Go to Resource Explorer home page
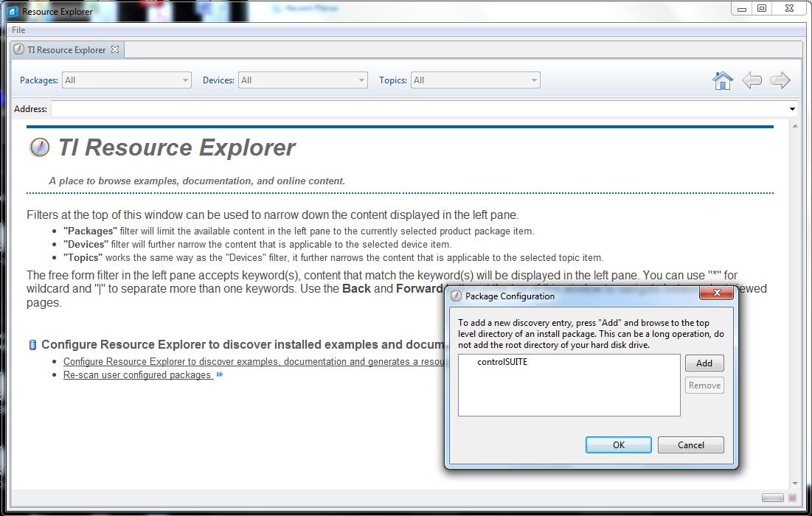Viewport: 812px width, 516px height. pos(723,80)
